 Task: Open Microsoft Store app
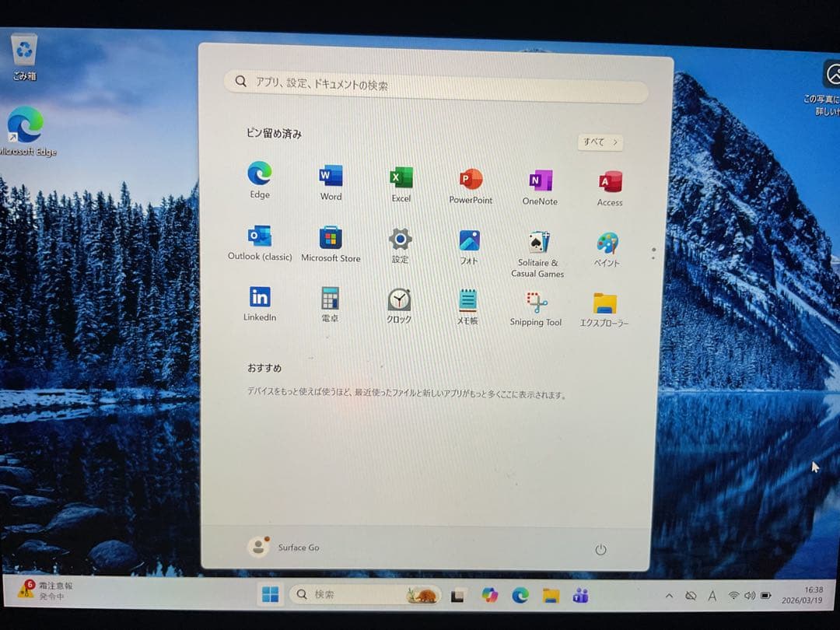pos(331,243)
